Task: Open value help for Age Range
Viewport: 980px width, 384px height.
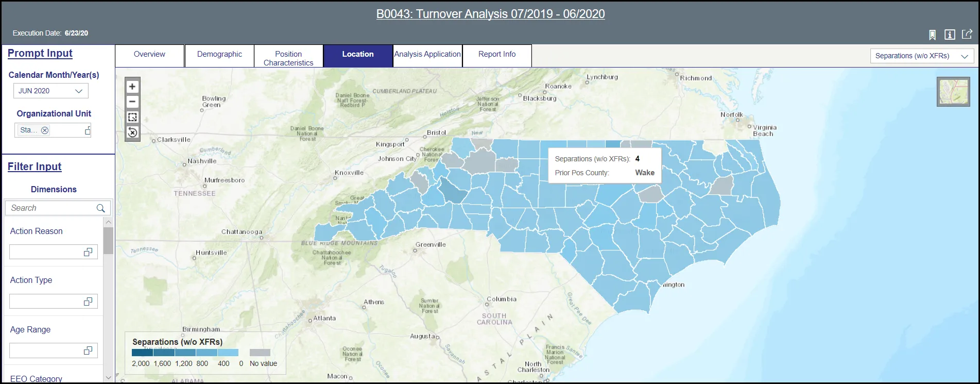Action: click(88, 350)
